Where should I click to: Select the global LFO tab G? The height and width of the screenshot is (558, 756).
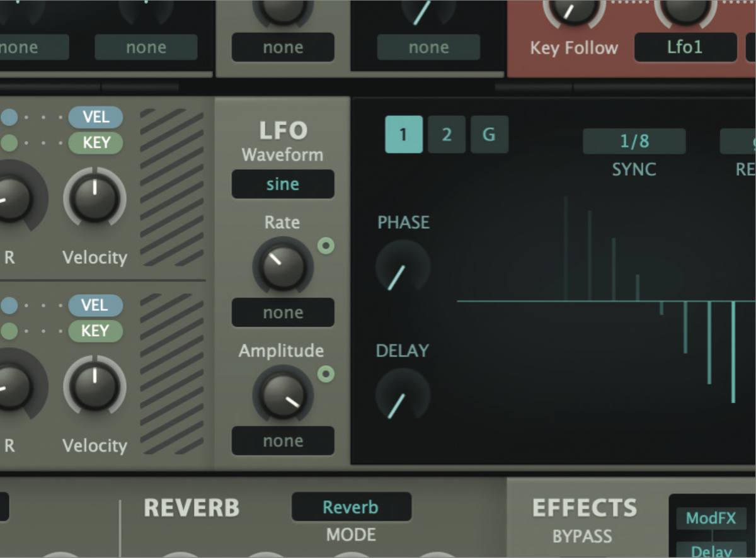489,134
